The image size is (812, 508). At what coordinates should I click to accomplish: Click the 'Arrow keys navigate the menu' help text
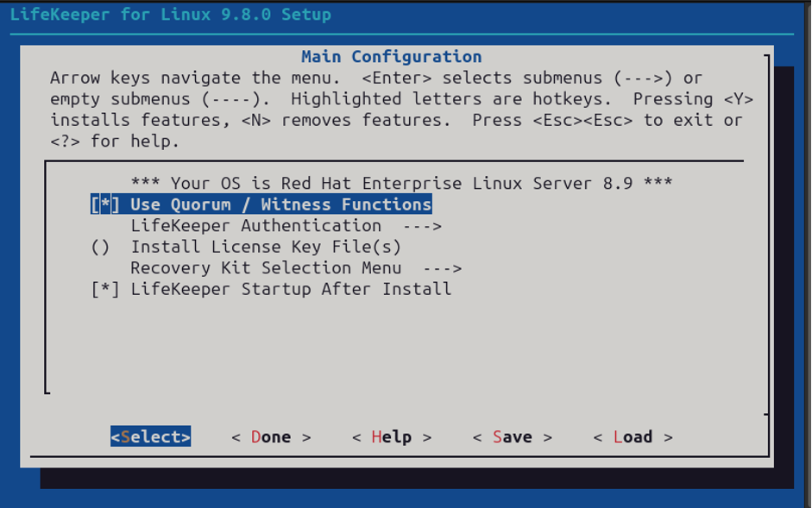point(401,110)
